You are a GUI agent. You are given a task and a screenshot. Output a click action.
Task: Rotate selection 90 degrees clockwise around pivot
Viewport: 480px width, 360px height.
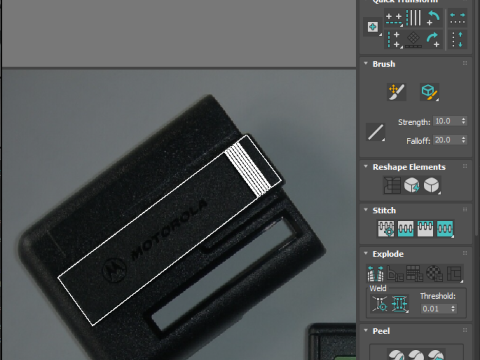(433, 39)
